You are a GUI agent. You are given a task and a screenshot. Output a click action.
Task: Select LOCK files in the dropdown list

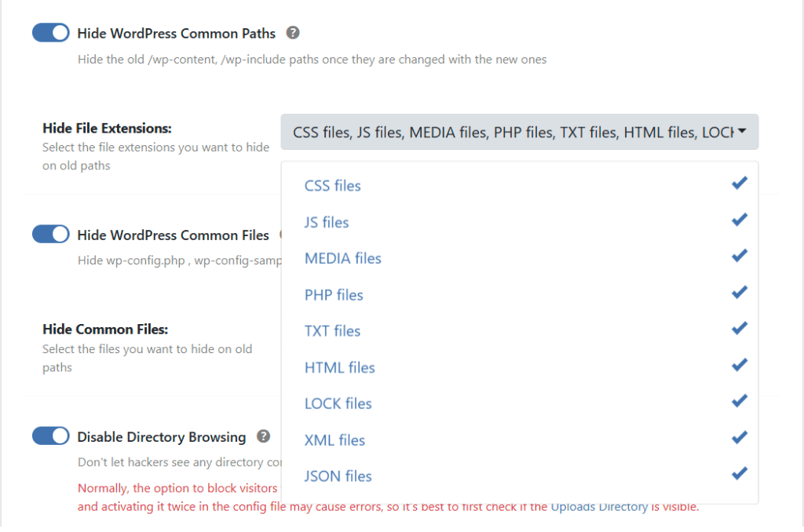(x=338, y=403)
